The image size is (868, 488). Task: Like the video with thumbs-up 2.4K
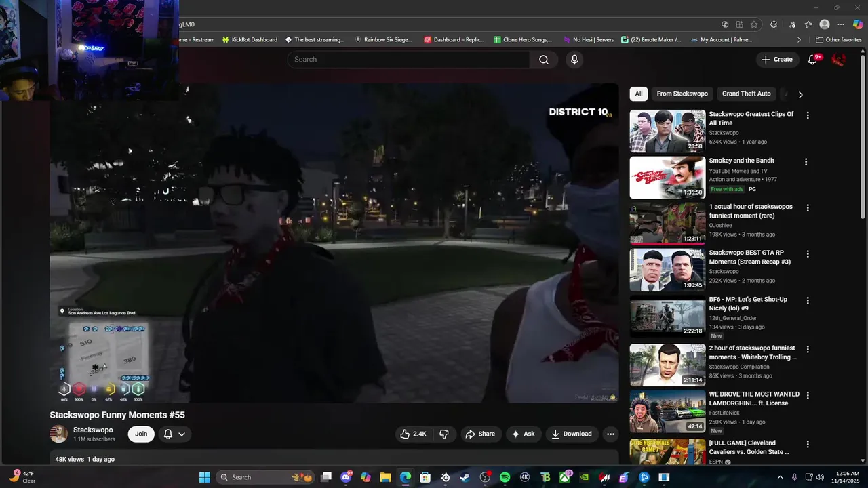point(413,434)
